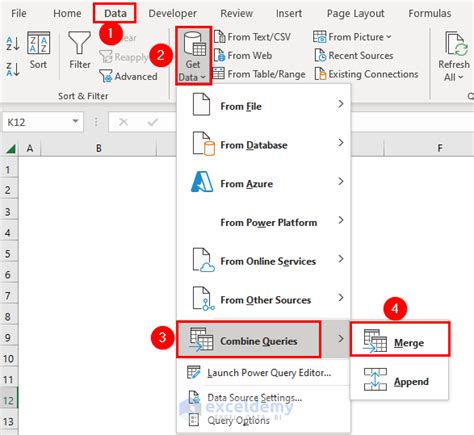Switch to the Insert tab
The image size is (474, 435).
tap(289, 13)
